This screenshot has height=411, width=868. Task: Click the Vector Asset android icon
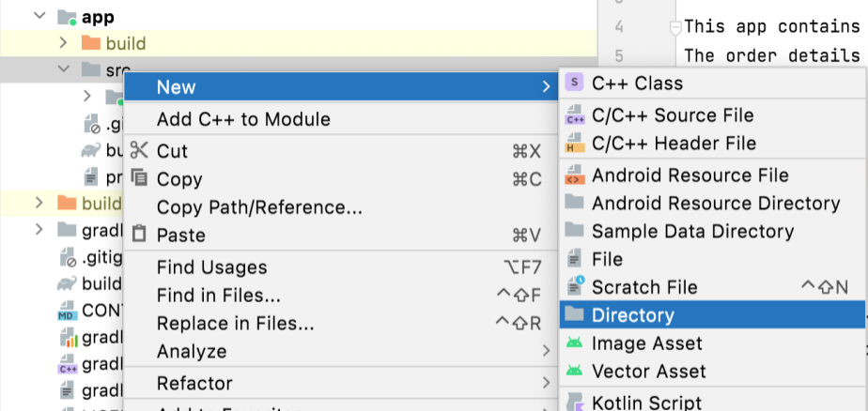tap(575, 372)
